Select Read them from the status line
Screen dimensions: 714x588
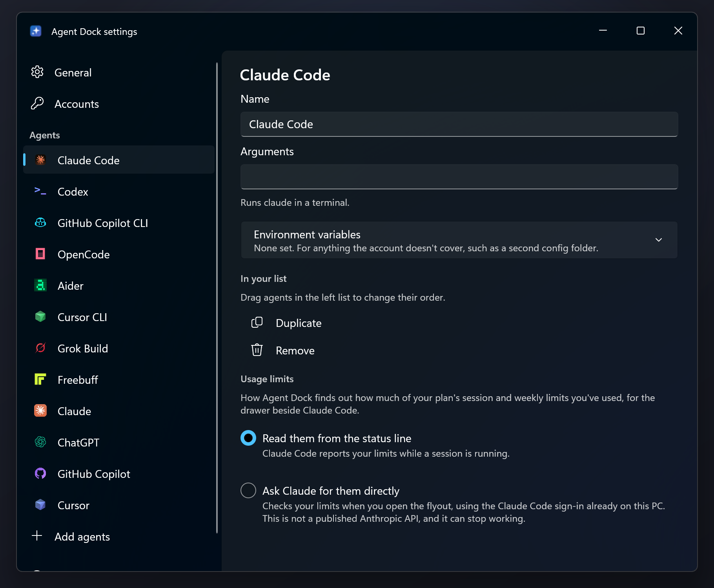tap(248, 438)
